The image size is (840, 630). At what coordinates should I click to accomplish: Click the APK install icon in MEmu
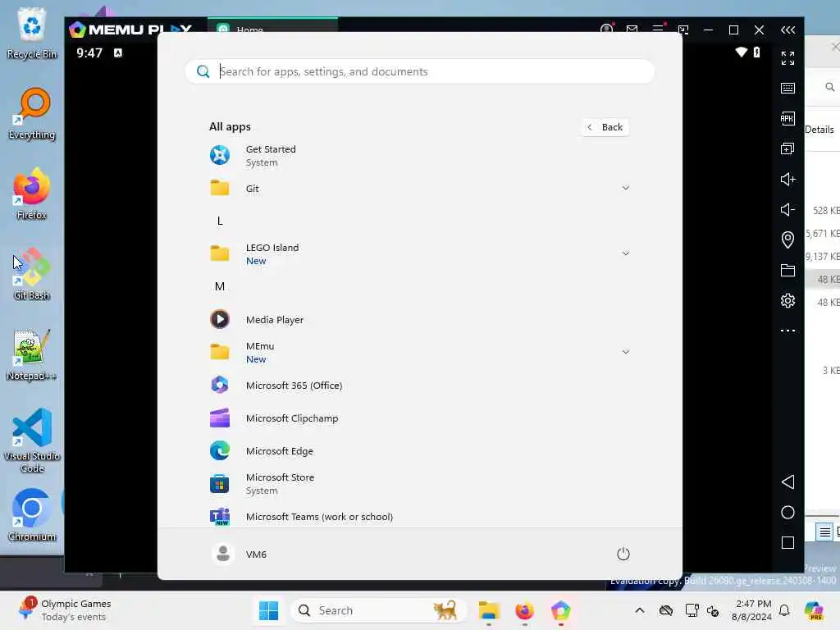787,118
